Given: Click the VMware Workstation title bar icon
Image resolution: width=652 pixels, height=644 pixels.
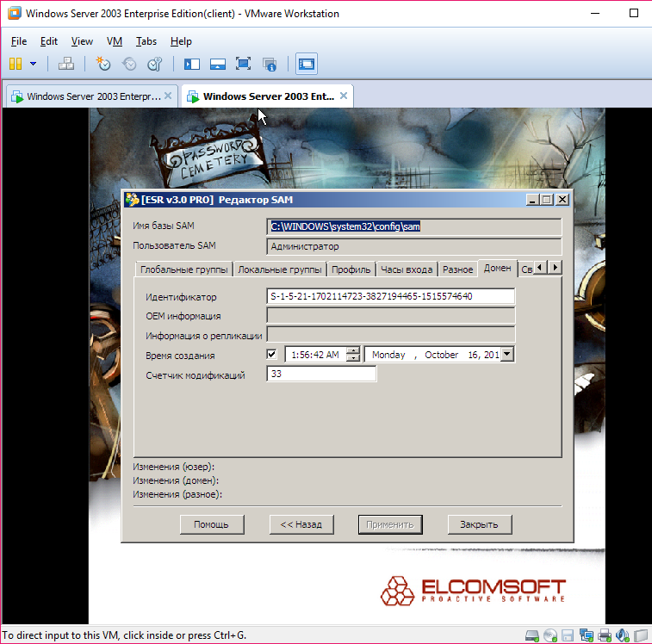Looking at the screenshot, I should pyautogui.click(x=14, y=13).
